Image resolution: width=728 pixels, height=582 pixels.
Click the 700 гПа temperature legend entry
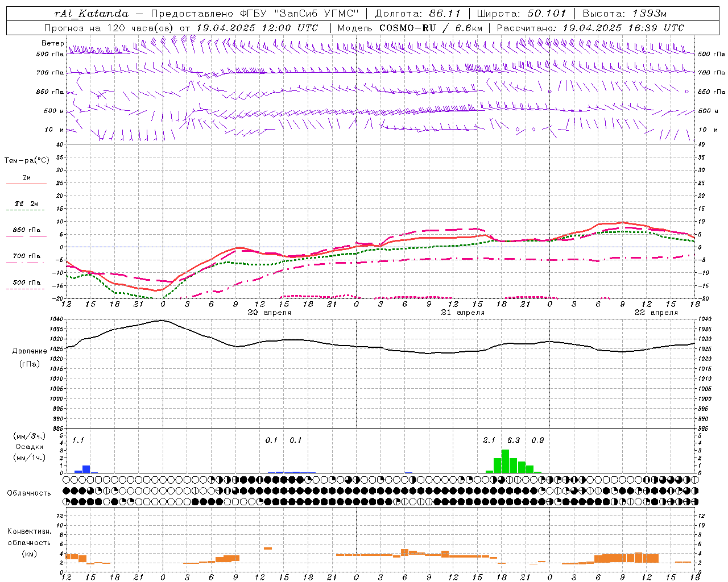tap(27, 258)
